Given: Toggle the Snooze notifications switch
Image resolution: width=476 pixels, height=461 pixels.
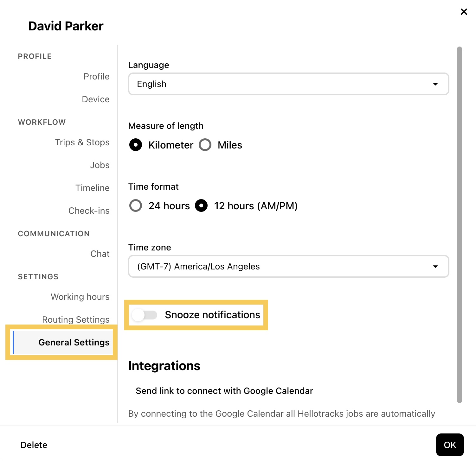Looking at the screenshot, I should click(x=145, y=315).
